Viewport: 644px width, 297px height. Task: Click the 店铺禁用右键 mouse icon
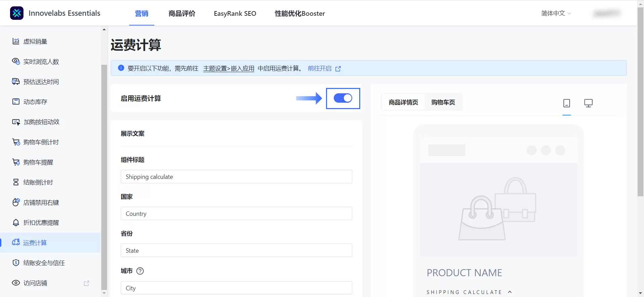point(16,202)
